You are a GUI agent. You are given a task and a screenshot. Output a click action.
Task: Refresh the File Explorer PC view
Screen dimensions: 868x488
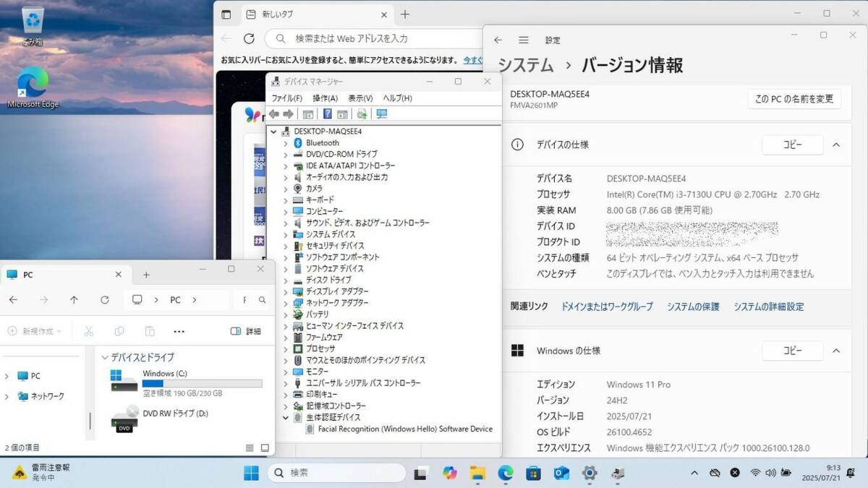click(x=105, y=299)
